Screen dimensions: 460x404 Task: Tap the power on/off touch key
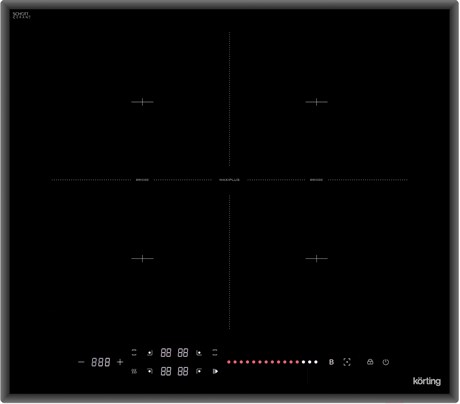386,362
